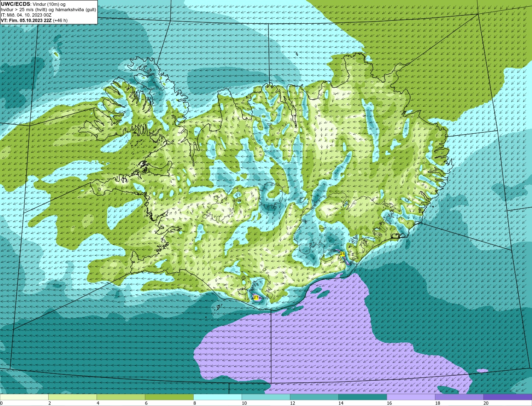The width and height of the screenshot is (532, 406).
Task: Pick the light lavender 16–18 legend swatch
Action: 411,397
